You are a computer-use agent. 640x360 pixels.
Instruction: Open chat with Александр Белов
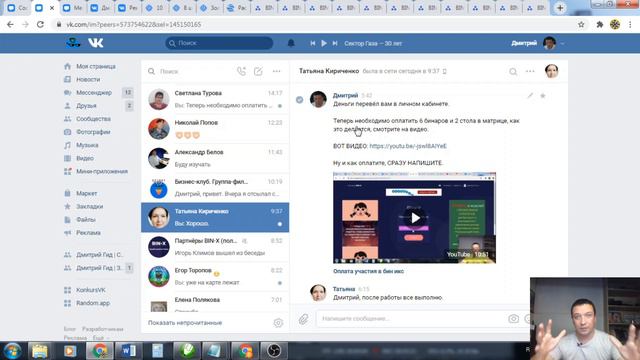click(x=215, y=158)
